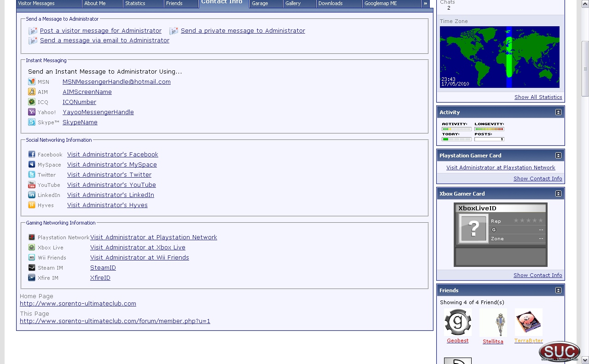Click the YayooMessengerHandle link
The image size is (589, 364).
coord(98,112)
